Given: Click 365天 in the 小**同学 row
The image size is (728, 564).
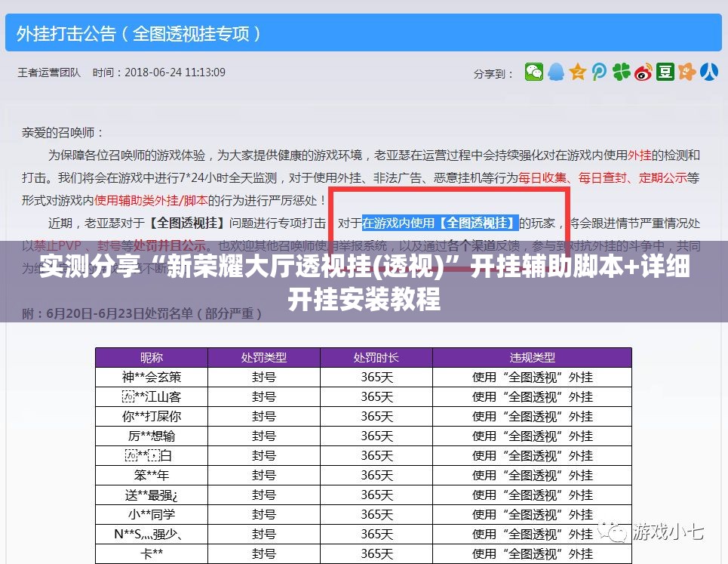Looking at the screenshot, I should pos(376,514).
